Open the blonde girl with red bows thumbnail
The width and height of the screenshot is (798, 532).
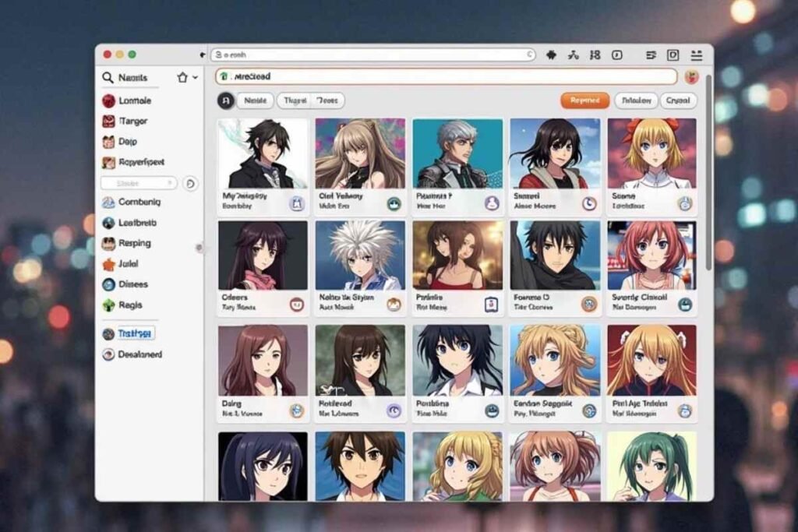651,153
